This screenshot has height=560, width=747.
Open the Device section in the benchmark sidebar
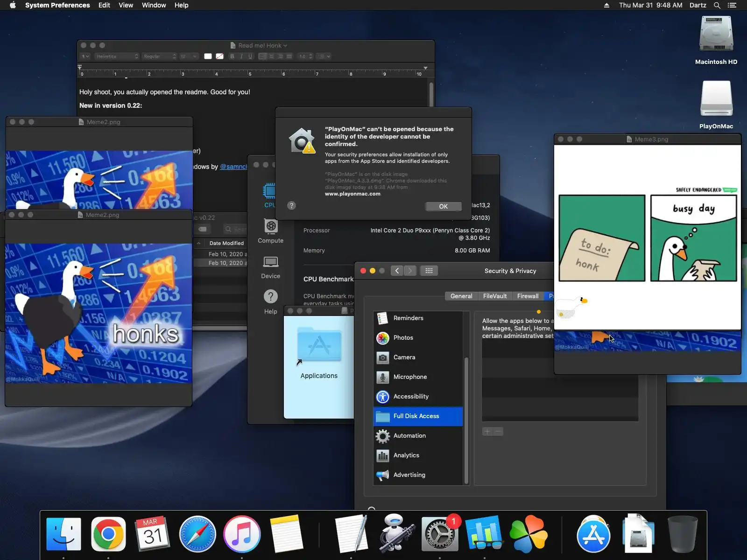tap(271, 267)
